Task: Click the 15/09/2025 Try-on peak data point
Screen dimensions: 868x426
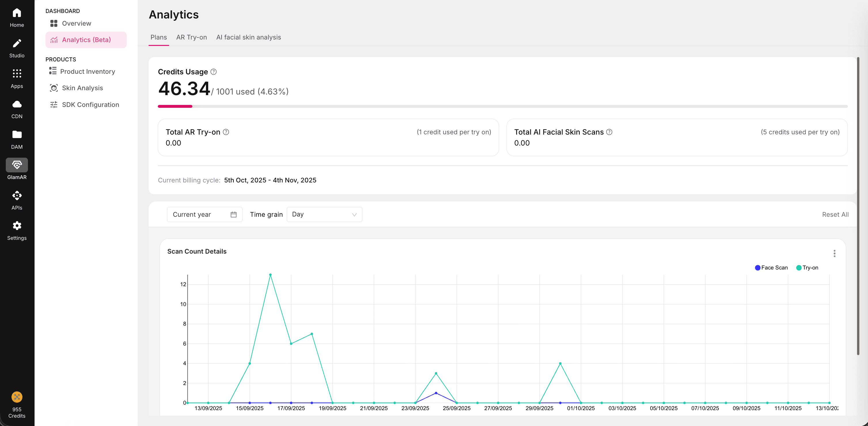Action: [x=270, y=275]
